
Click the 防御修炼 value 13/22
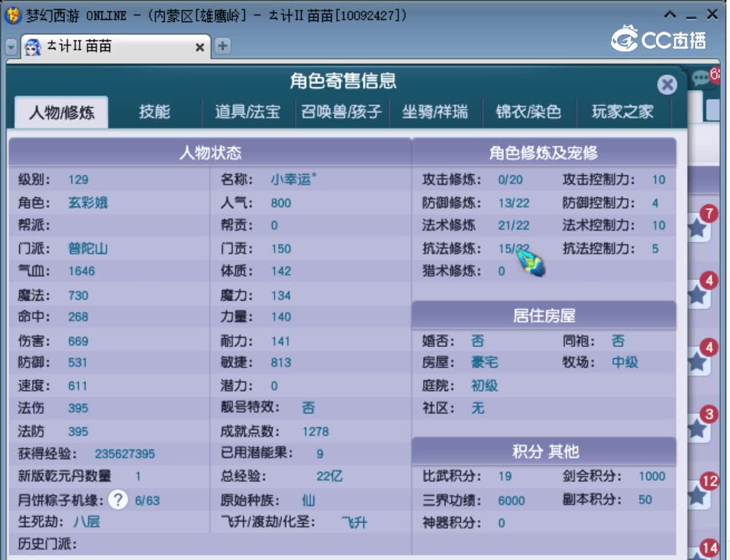514,203
